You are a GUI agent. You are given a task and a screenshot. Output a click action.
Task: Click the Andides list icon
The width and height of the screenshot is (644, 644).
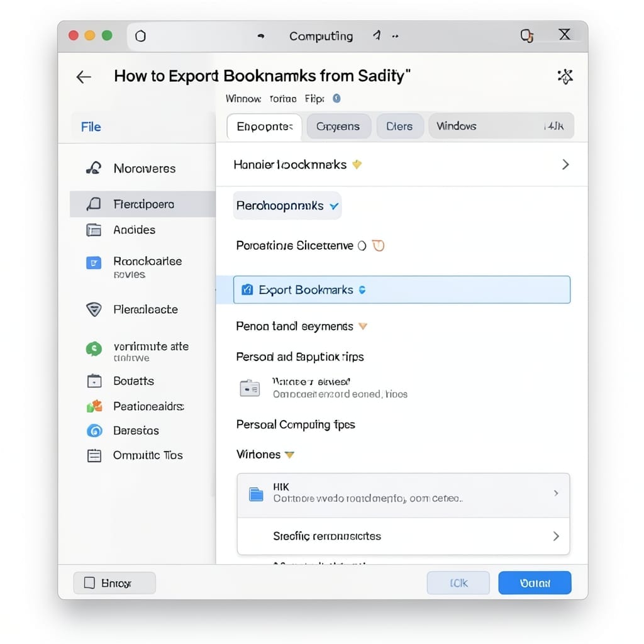[x=94, y=230]
